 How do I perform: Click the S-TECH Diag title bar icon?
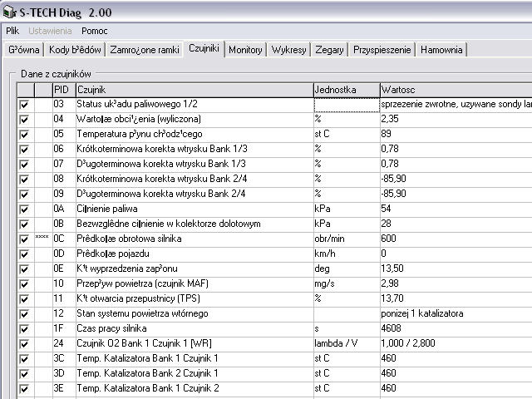pyautogui.click(x=10, y=12)
